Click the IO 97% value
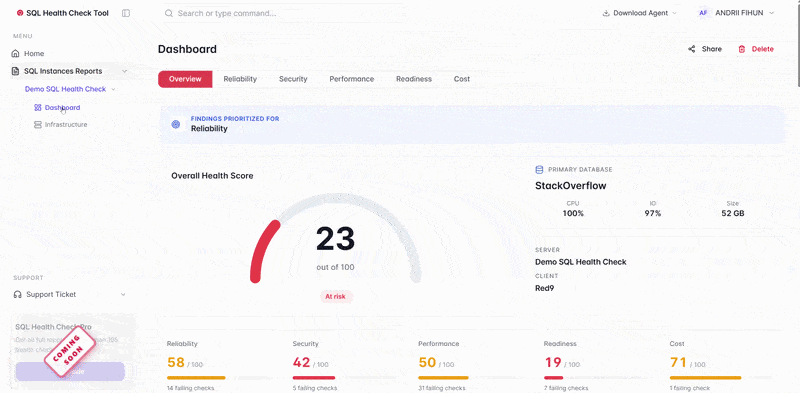This screenshot has height=393, width=800. [x=653, y=213]
